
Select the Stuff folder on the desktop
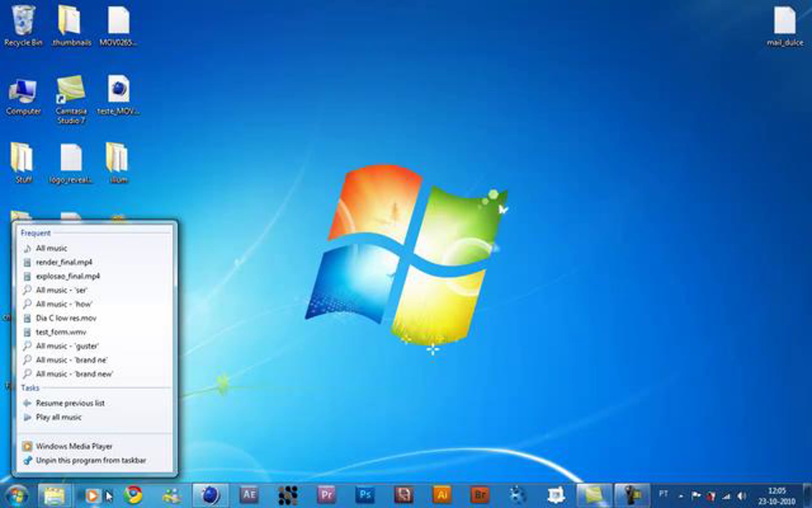coord(23,163)
